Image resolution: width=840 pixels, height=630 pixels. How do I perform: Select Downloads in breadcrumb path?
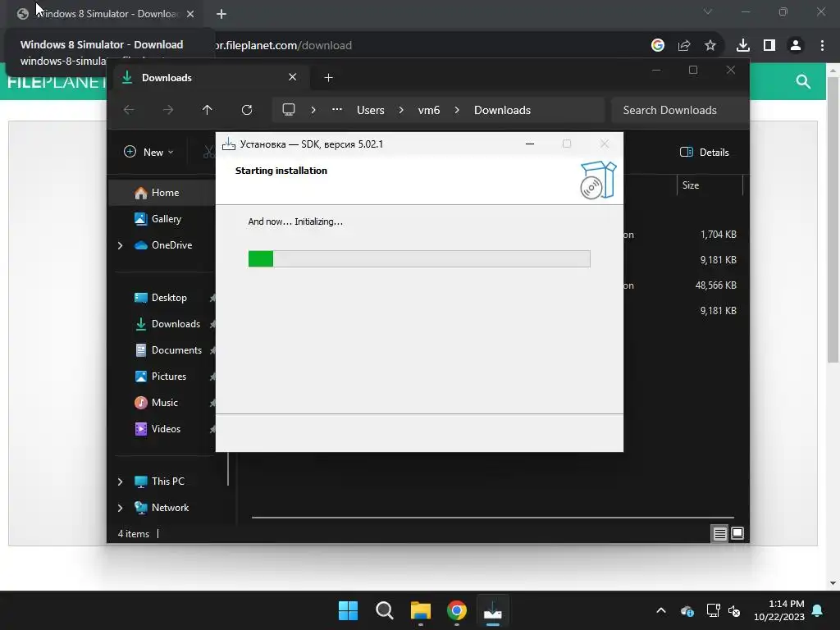point(503,110)
